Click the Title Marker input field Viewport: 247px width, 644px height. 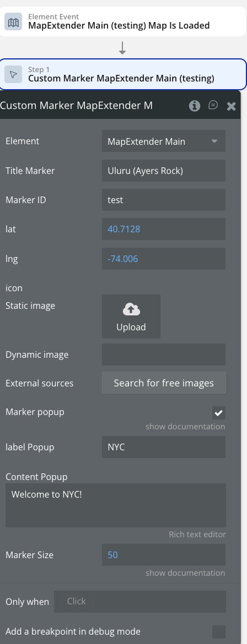pos(163,171)
